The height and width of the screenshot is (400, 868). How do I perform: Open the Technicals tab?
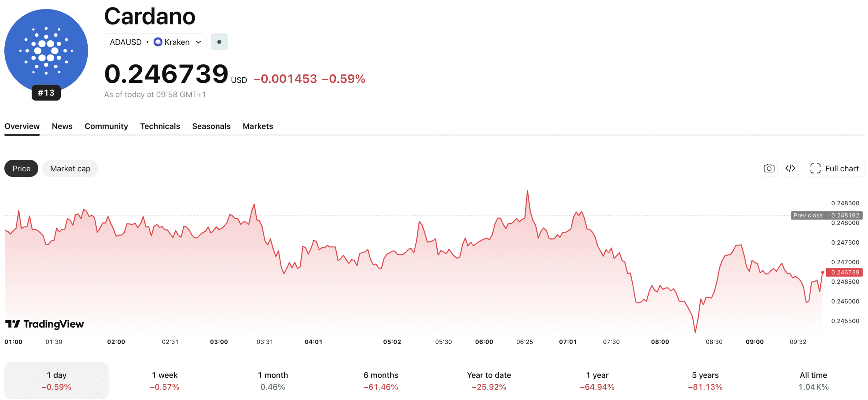pos(160,126)
